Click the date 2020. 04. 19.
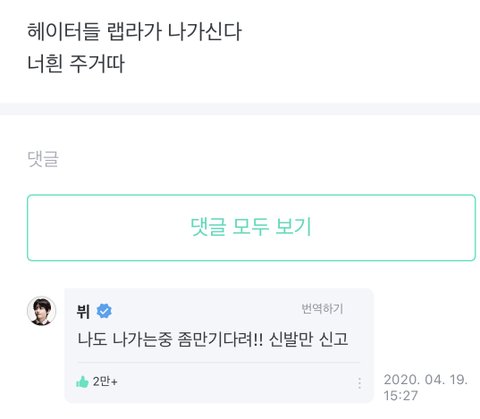Screen dimensions: 480x419 (426, 379)
